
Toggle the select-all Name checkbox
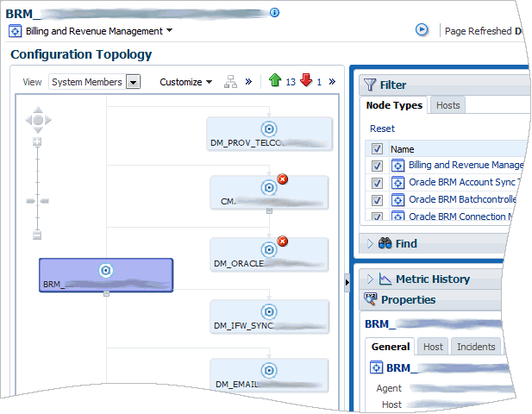377,148
